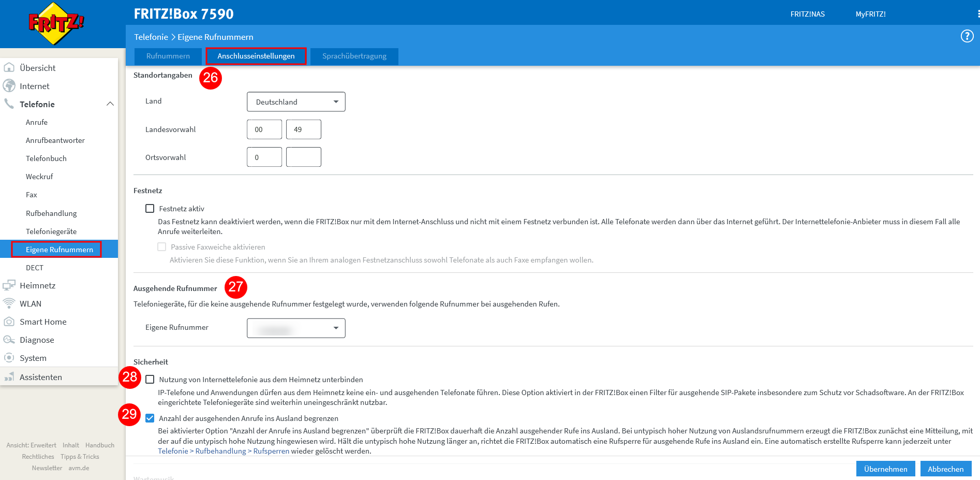Image resolution: width=980 pixels, height=480 pixels.
Task: Toggle Passive Faxweiche aktivieren checkbox
Action: 162,247
